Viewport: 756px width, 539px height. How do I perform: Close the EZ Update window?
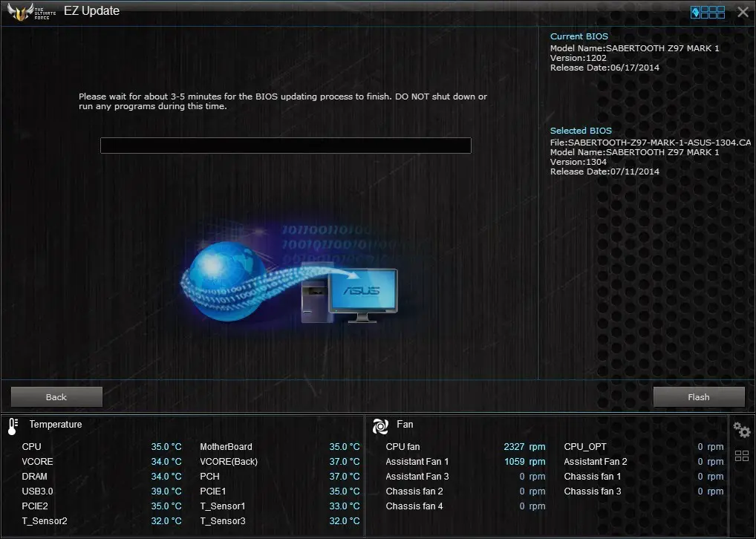pyautogui.click(x=743, y=12)
